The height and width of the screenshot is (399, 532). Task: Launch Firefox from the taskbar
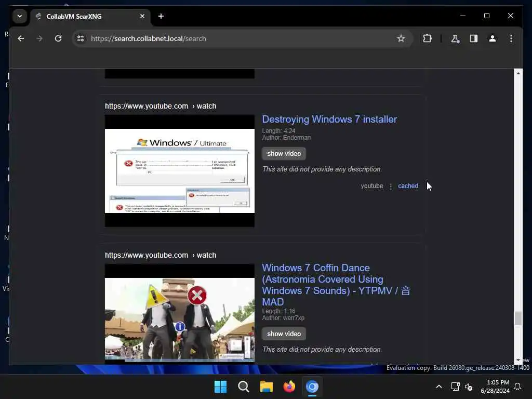pyautogui.click(x=289, y=387)
